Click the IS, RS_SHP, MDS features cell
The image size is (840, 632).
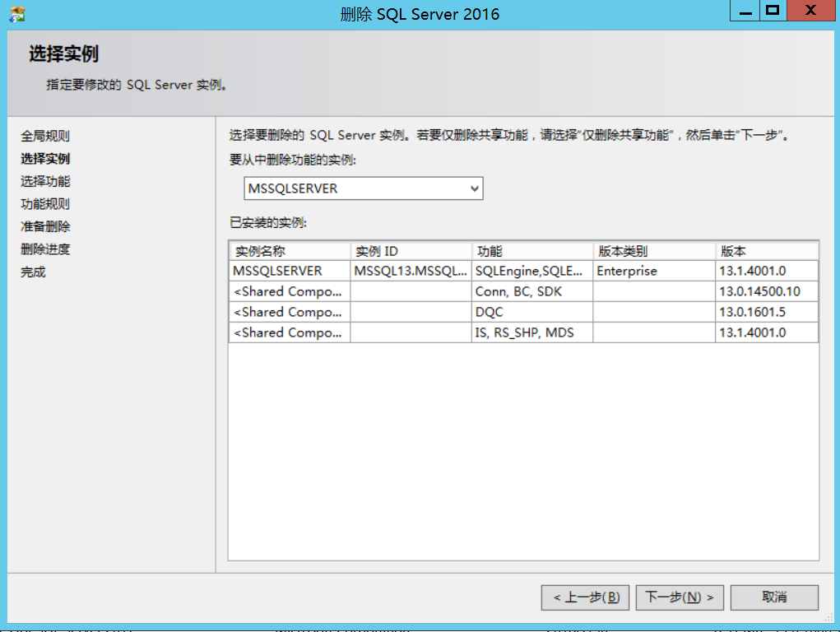click(x=532, y=333)
